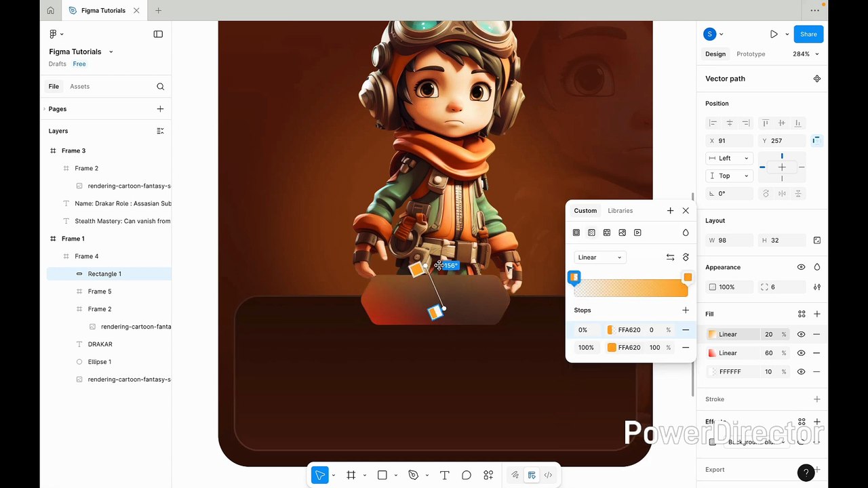The width and height of the screenshot is (868, 488).
Task: Click the gradient preview bar
Action: click(631, 289)
